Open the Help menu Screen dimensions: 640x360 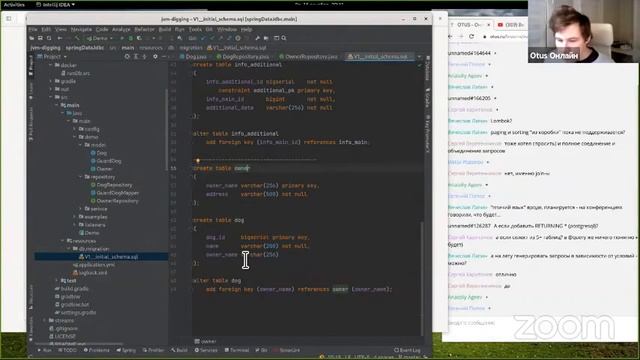(246, 29)
